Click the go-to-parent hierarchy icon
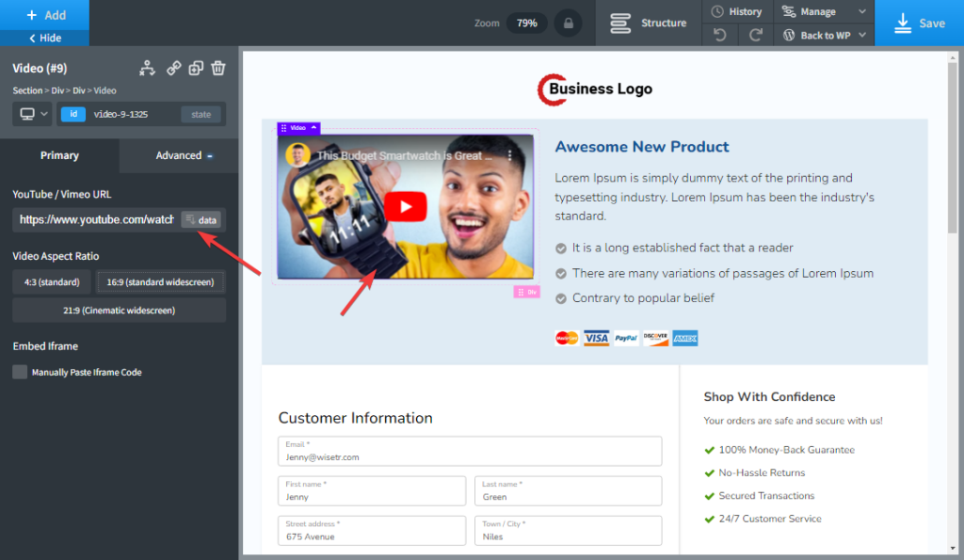The height and width of the screenshot is (560, 964). coord(147,68)
